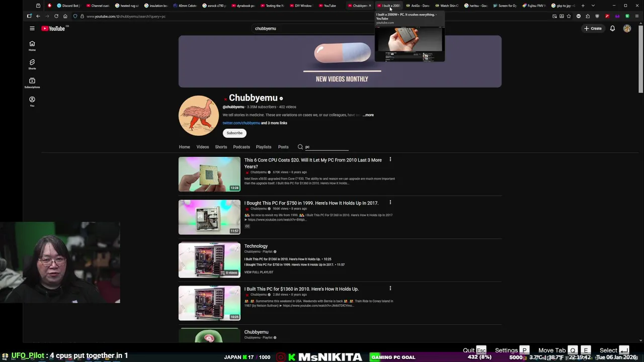The width and height of the screenshot is (644, 362).
Task: Open title I Built This PC for $1360
Action: (301, 289)
